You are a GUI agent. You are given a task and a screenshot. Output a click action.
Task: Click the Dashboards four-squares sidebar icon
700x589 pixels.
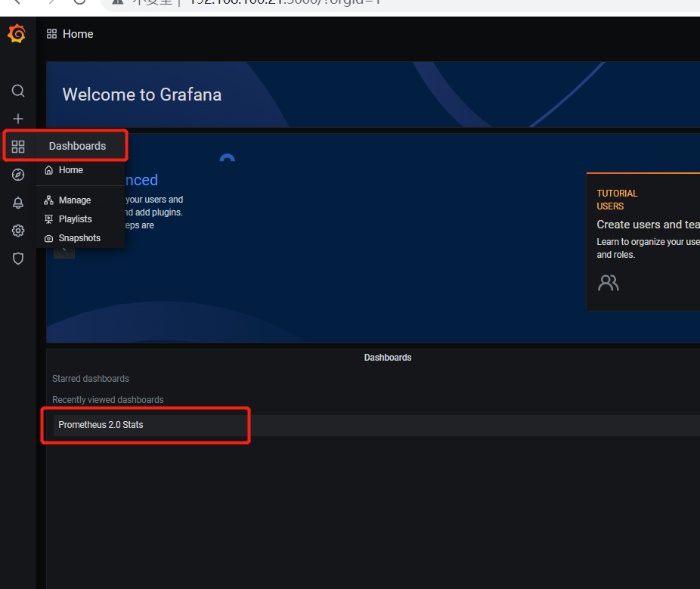tap(18, 147)
